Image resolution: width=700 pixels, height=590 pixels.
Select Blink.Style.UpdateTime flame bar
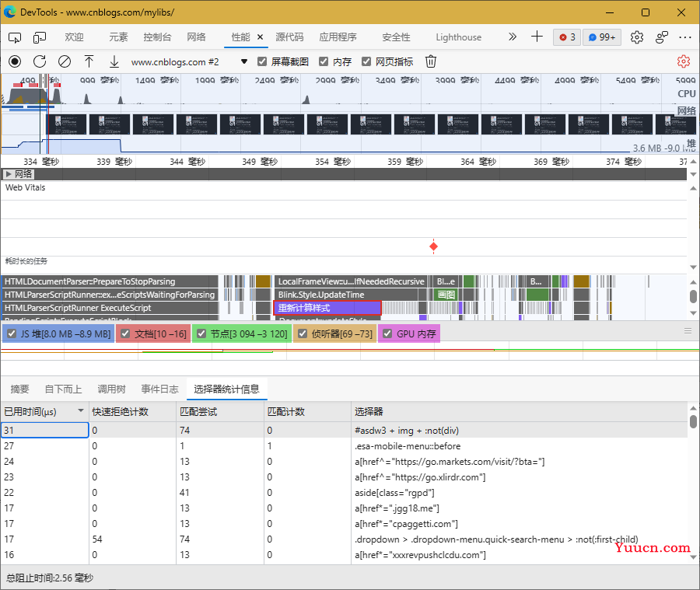(x=346, y=295)
